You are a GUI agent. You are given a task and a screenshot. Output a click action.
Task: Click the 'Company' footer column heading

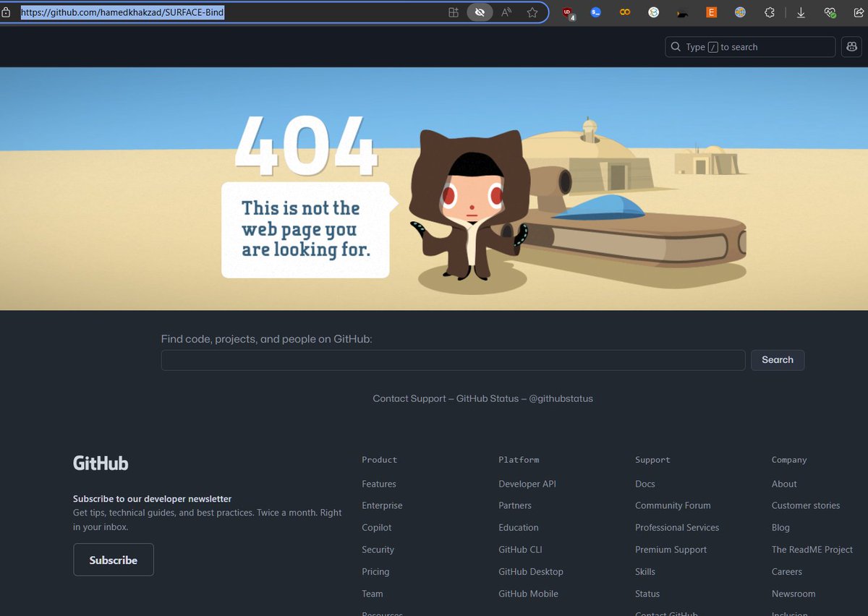point(789,460)
